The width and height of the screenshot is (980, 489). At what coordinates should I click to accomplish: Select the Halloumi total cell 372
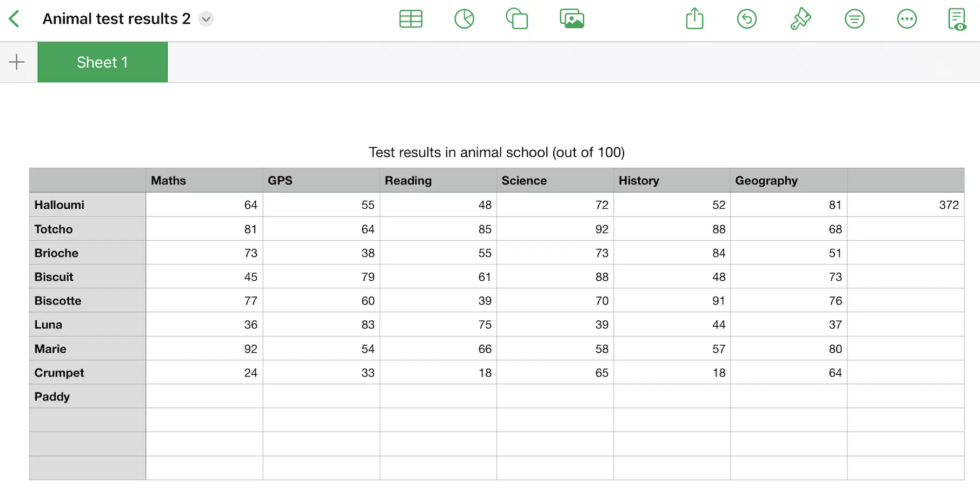click(905, 205)
